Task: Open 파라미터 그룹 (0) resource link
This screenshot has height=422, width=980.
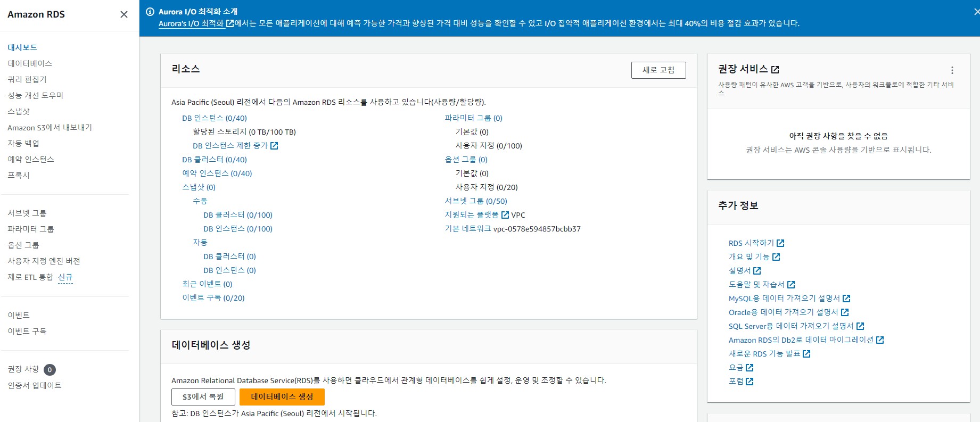Action: point(474,118)
